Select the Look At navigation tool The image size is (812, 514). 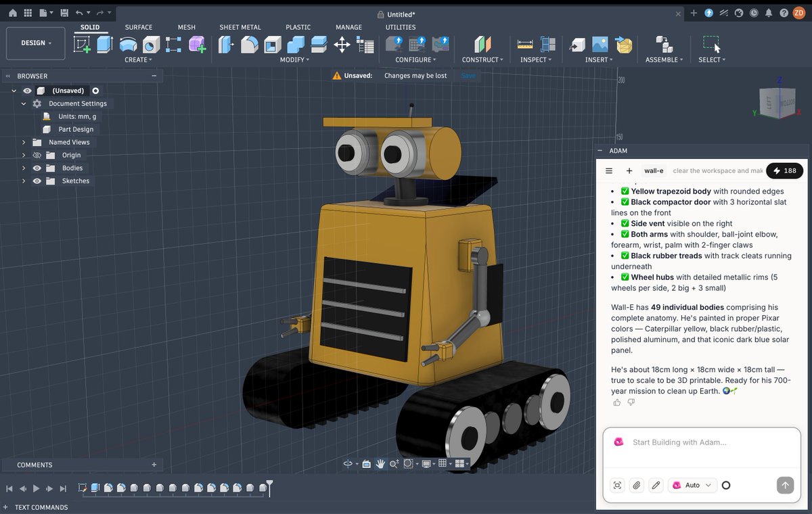click(x=366, y=463)
